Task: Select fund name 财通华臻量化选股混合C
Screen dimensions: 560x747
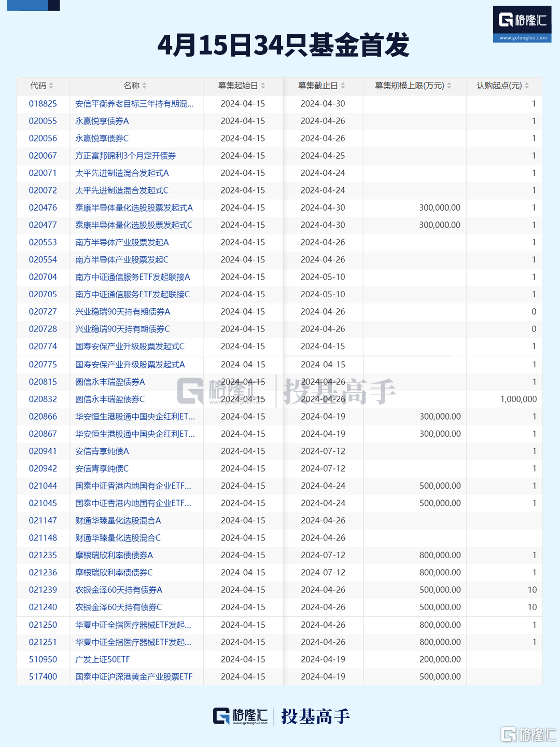Action: pyautogui.click(x=118, y=538)
